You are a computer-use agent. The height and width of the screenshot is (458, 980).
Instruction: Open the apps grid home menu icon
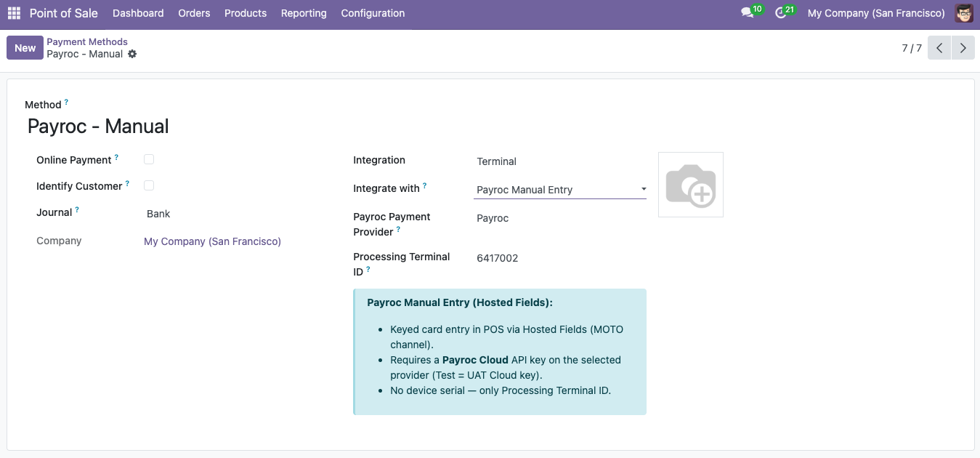(x=14, y=13)
